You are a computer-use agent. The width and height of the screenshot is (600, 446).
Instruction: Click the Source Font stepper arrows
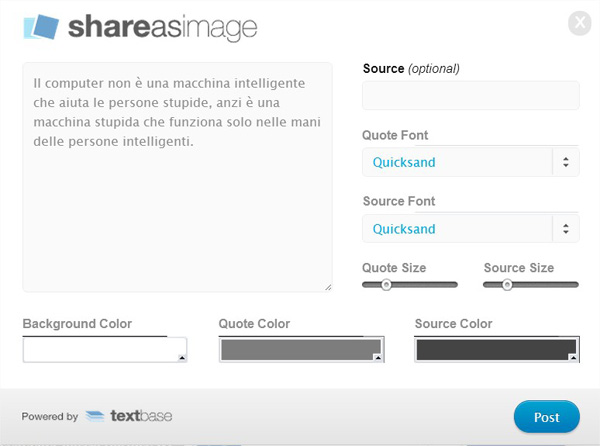coord(566,229)
